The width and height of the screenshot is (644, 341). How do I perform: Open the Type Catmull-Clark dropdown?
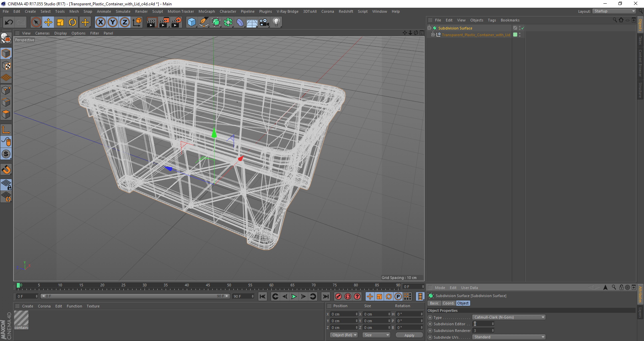[x=509, y=317]
